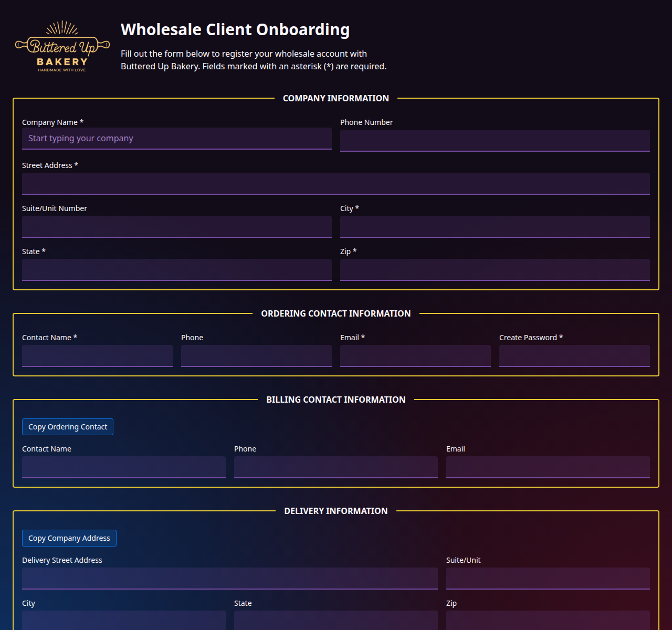
Task: Click the Copy Company Address button
Action: coord(69,538)
